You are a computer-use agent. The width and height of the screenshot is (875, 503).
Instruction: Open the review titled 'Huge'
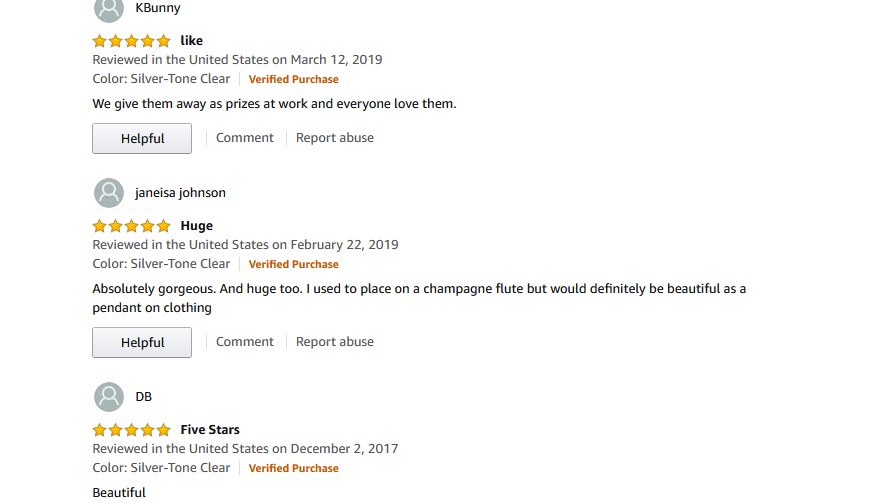pyautogui.click(x=197, y=226)
